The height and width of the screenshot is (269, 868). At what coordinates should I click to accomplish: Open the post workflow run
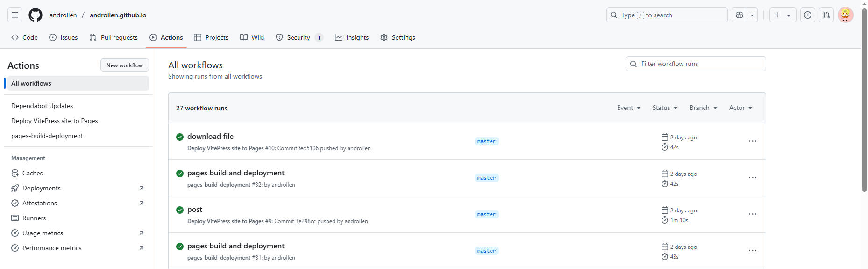pos(195,209)
